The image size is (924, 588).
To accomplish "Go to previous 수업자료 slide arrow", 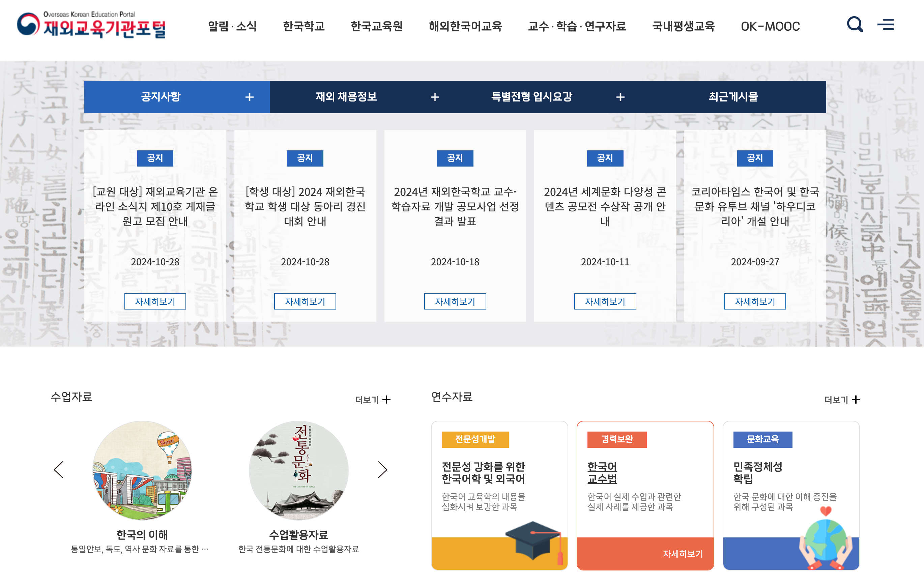I will [59, 469].
